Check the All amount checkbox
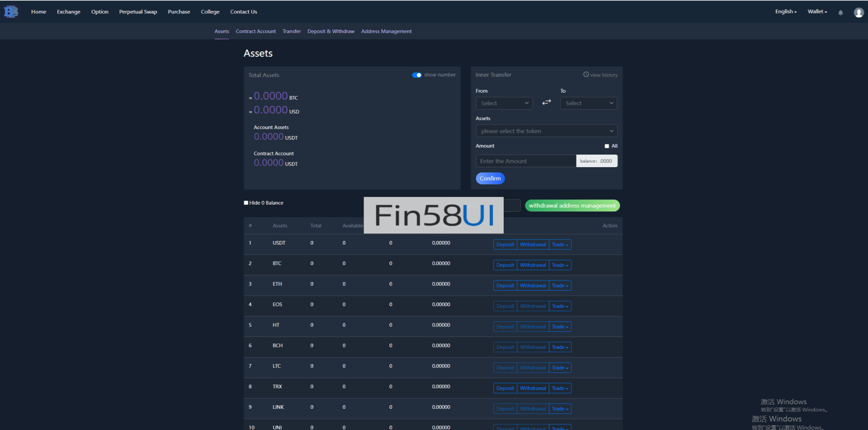Viewport: 868px width, 430px height. click(x=607, y=146)
